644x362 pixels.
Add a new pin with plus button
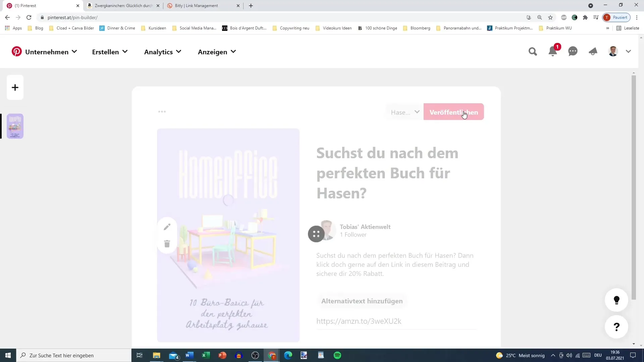click(x=15, y=87)
